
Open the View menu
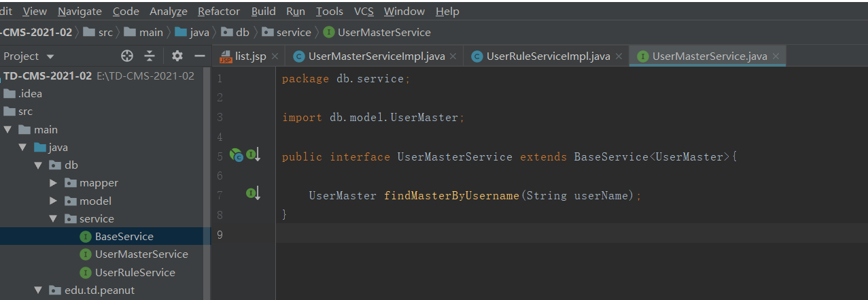coord(35,12)
